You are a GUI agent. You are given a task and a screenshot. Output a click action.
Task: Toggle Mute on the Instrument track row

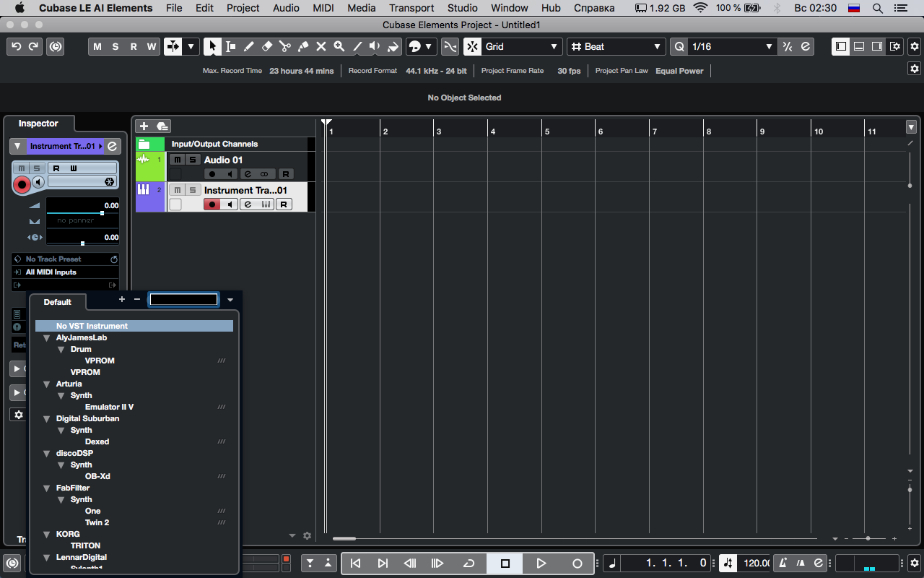177,190
